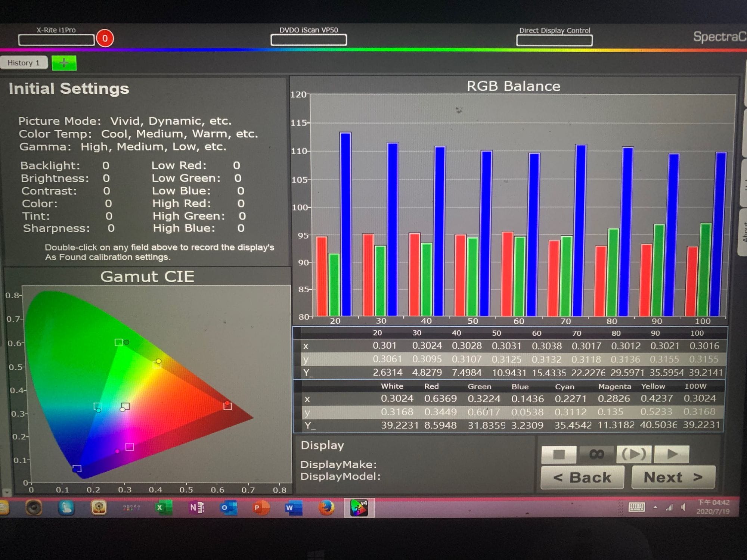Click the Back button
747x560 pixels.
point(582,478)
